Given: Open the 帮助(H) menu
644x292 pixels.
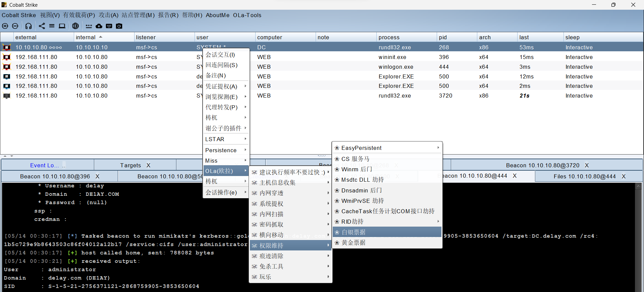Looking at the screenshot, I should point(192,15).
